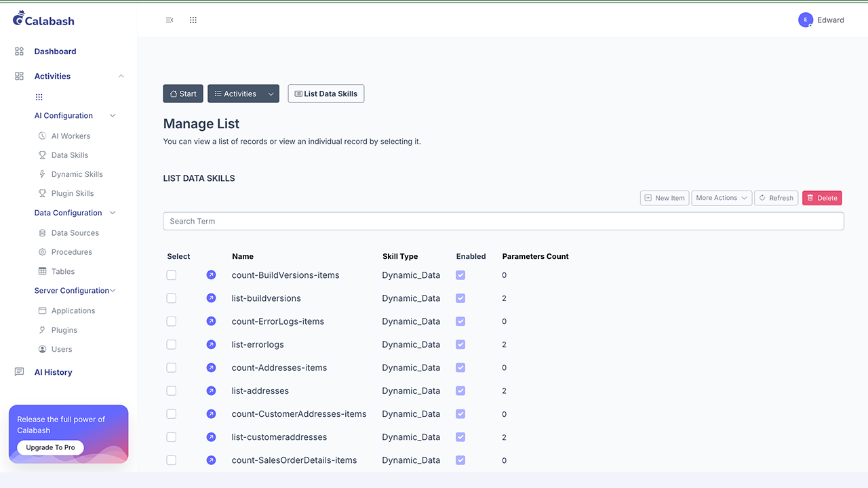Collapse the sidebar with the menu toggle icon

[170, 20]
